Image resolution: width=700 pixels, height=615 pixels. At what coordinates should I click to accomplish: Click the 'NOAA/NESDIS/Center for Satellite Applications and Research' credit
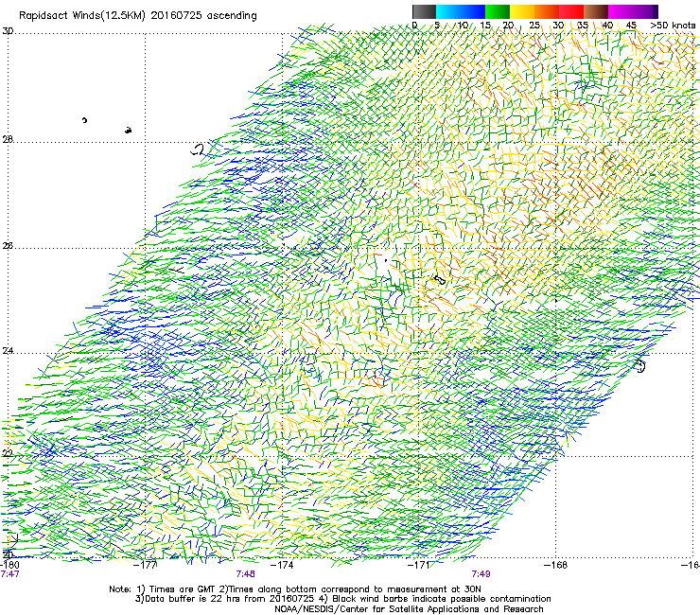pos(409,609)
